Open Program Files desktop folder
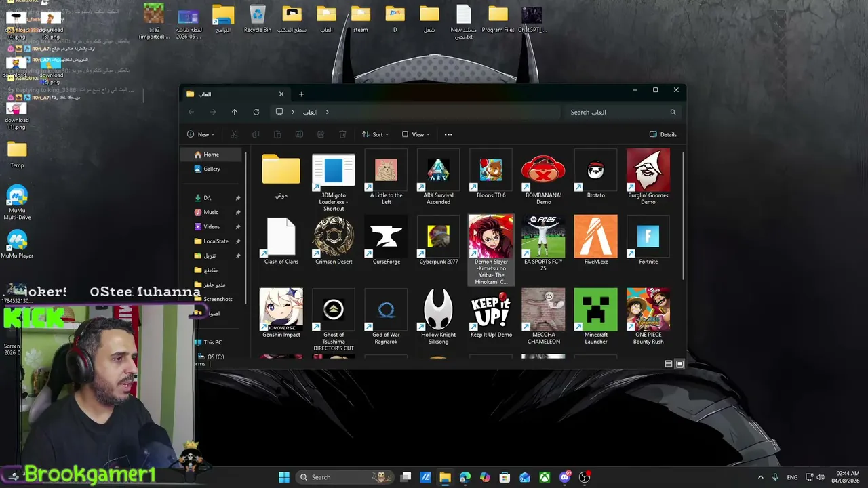The height and width of the screenshot is (488, 868). coord(498,19)
